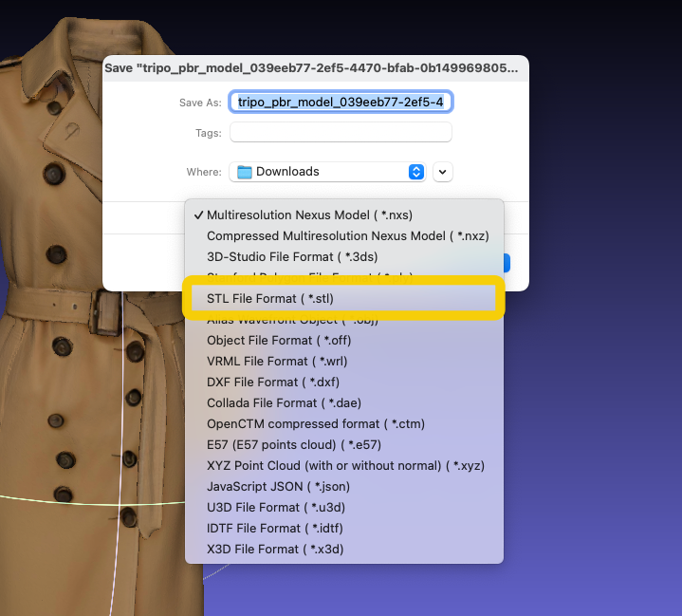Select Object File Format (*.off)
Image resolution: width=682 pixels, height=616 pixels.
[x=344, y=341]
